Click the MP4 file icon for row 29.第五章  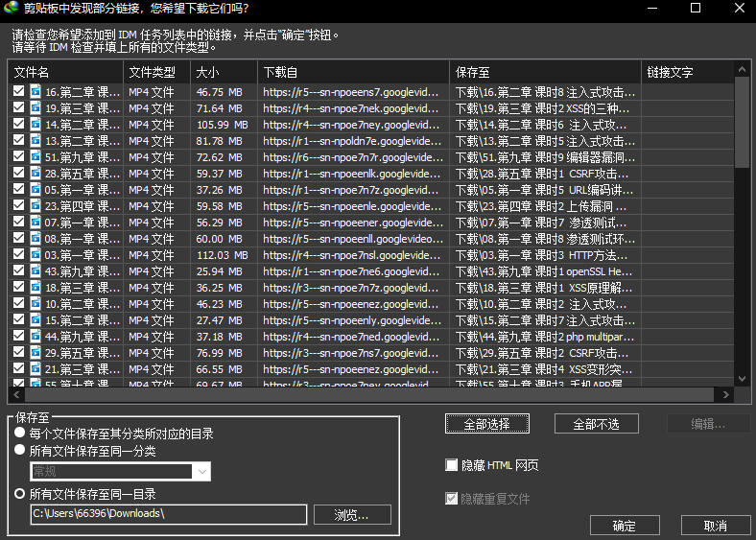[35, 353]
